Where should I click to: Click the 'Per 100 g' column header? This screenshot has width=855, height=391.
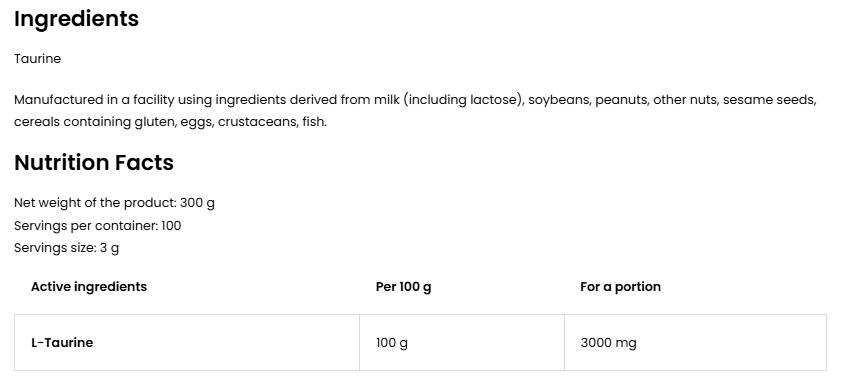pyautogui.click(x=404, y=287)
